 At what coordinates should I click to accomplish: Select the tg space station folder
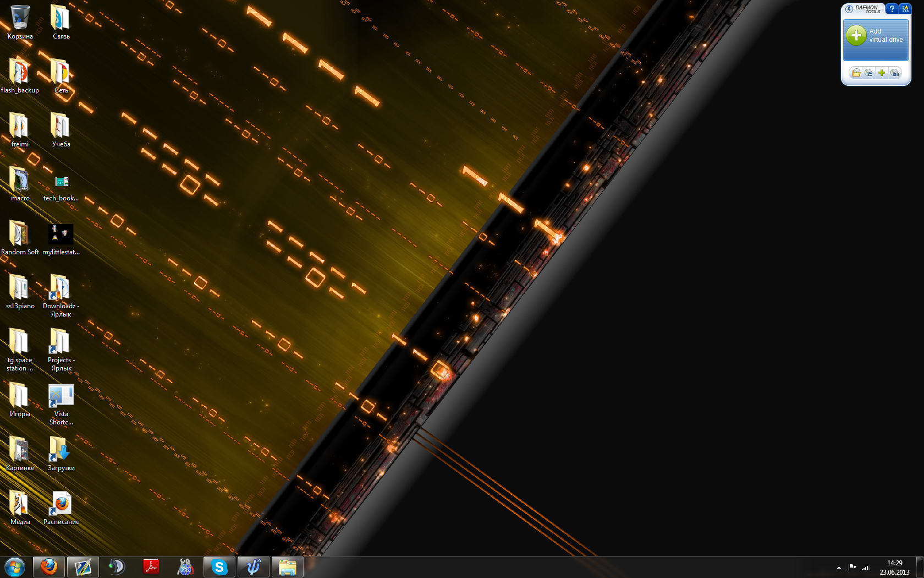point(20,350)
